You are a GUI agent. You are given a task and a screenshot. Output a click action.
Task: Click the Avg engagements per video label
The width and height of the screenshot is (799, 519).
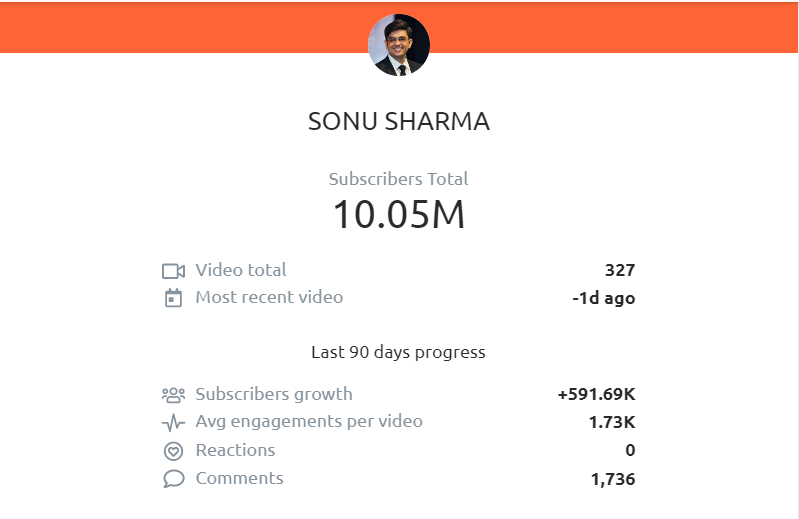tap(309, 422)
